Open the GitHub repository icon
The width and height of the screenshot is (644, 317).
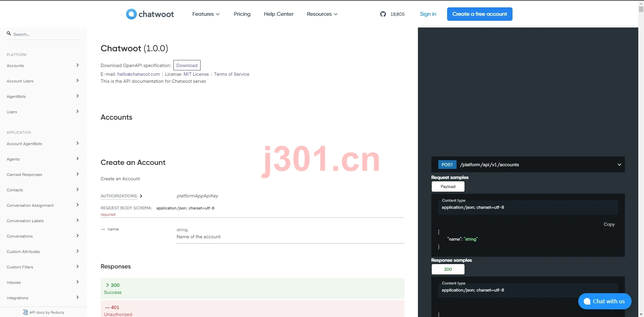pyautogui.click(x=383, y=14)
